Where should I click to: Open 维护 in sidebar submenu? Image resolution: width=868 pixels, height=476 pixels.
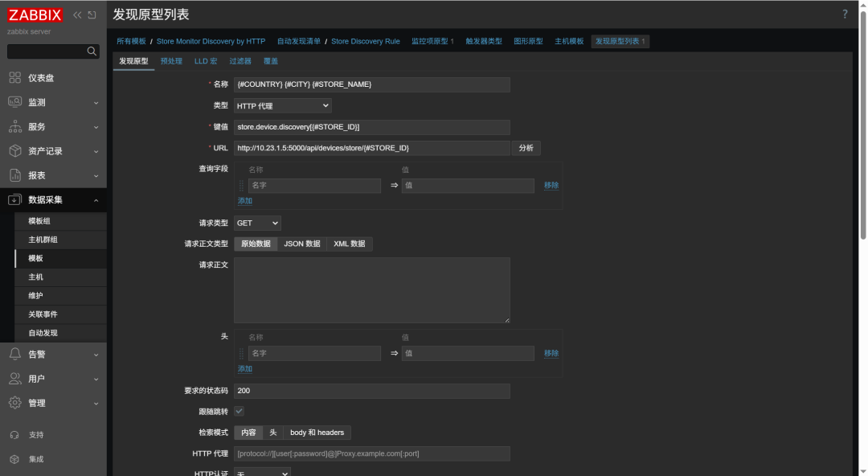pos(61,296)
